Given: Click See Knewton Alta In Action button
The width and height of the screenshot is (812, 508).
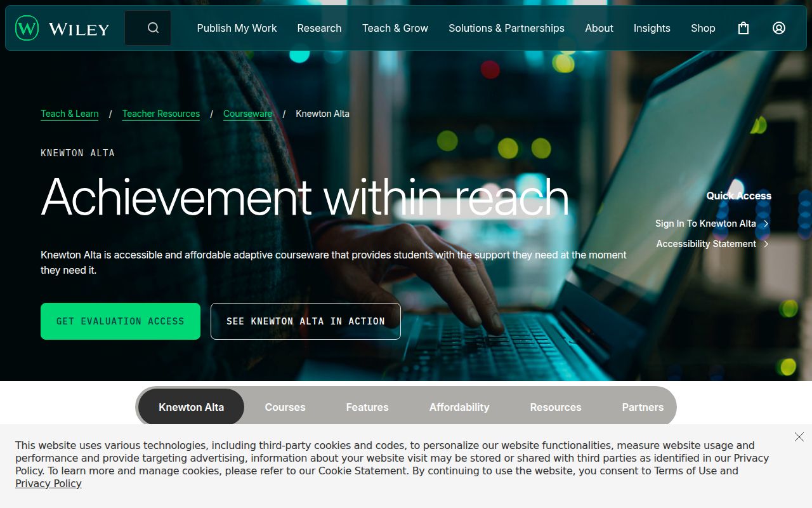Looking at the screenshot, I should tap(306, 321).
